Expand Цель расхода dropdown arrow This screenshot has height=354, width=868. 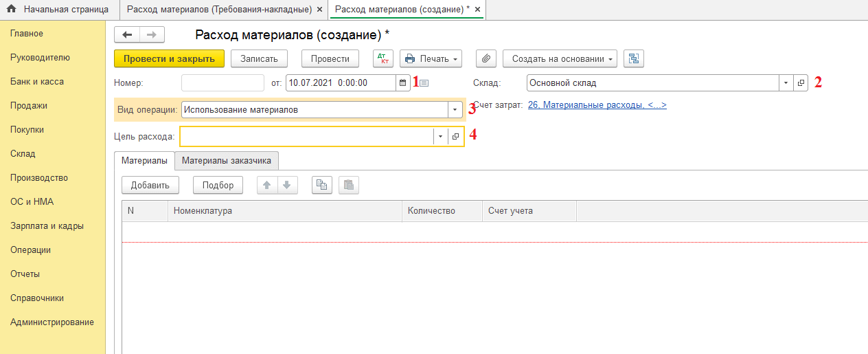(440, 137)
